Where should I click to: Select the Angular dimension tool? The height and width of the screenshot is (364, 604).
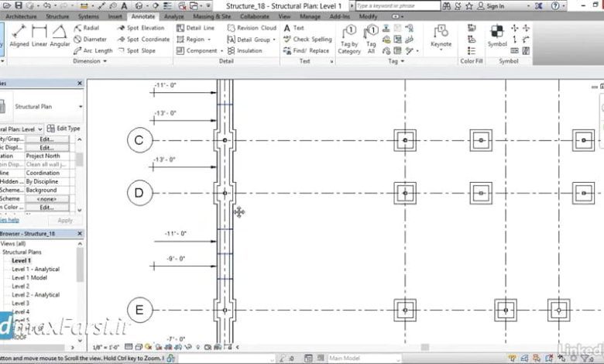click(60, 36)
